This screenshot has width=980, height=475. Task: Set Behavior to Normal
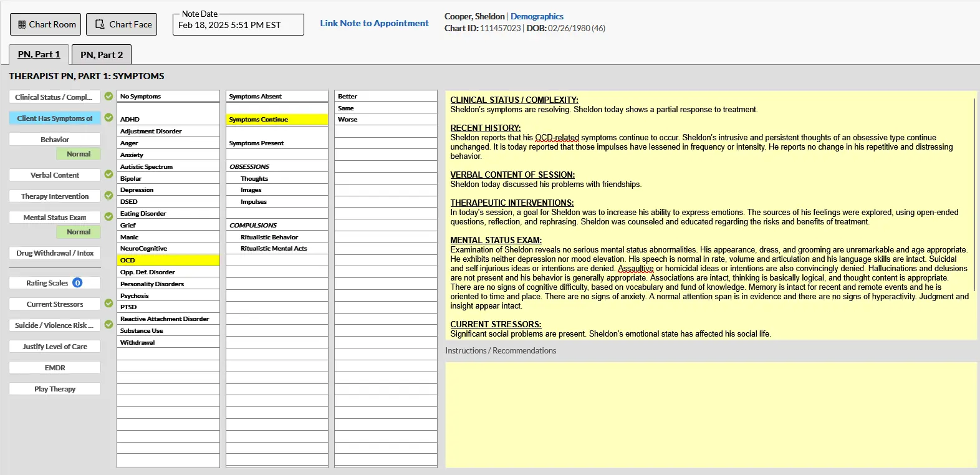pos(79,154)
